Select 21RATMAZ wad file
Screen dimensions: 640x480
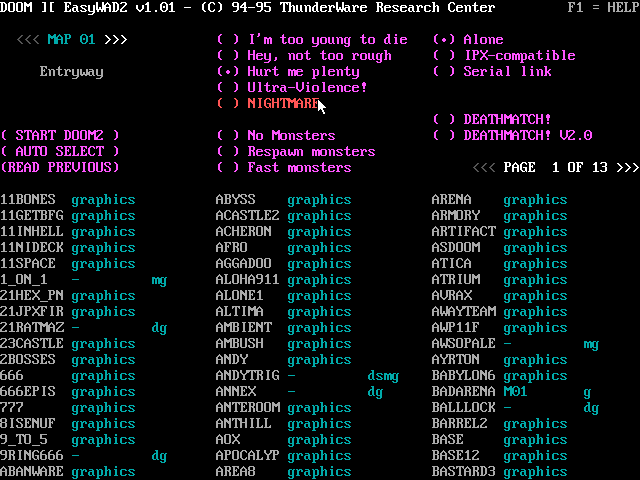point(32,327)
